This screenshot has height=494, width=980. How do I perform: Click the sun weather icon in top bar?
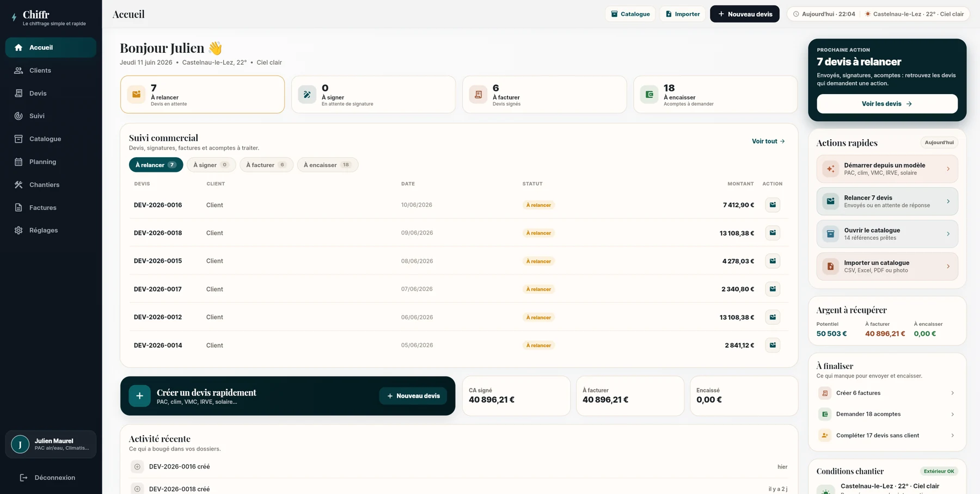click(x=868, y=14)
